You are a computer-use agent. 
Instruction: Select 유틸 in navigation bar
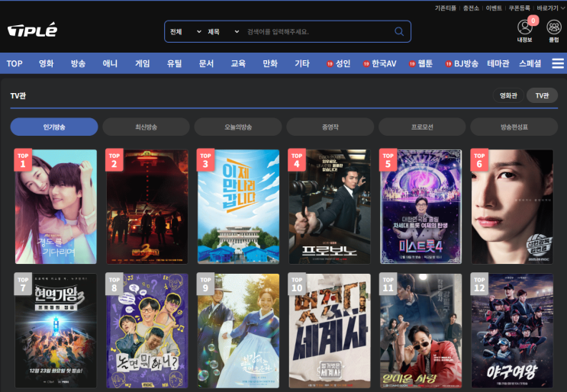click(x=174, y=63)
